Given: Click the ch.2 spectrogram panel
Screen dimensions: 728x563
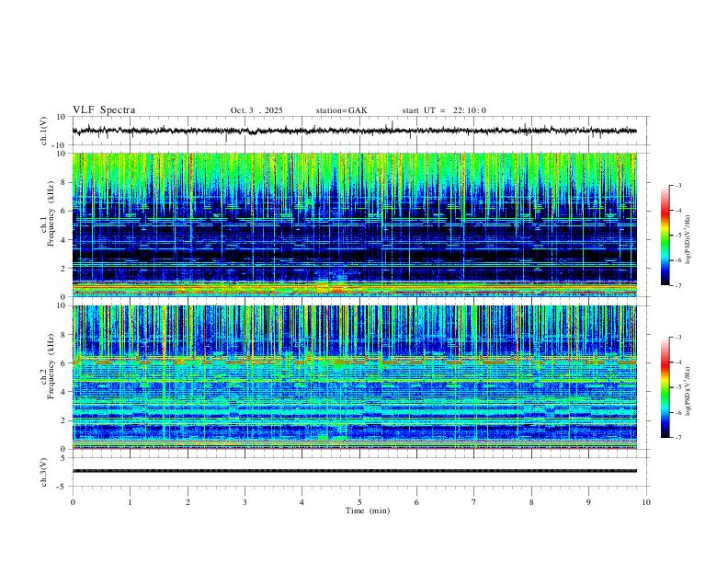Looking at the screenshot, I should coord(354,377).
